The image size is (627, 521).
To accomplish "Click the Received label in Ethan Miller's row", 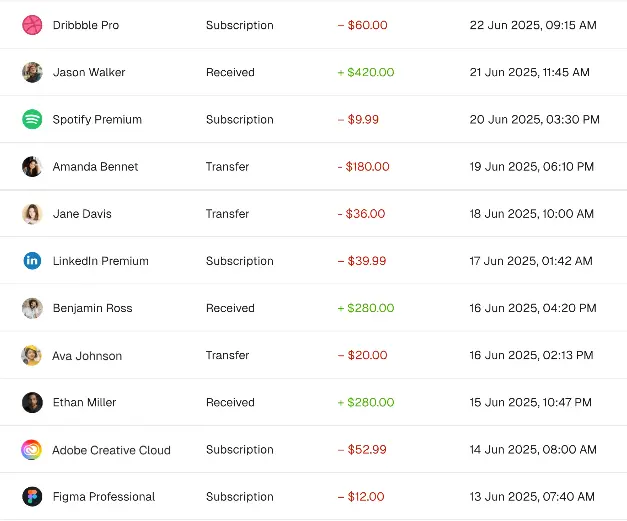I will tap(230, 402).
